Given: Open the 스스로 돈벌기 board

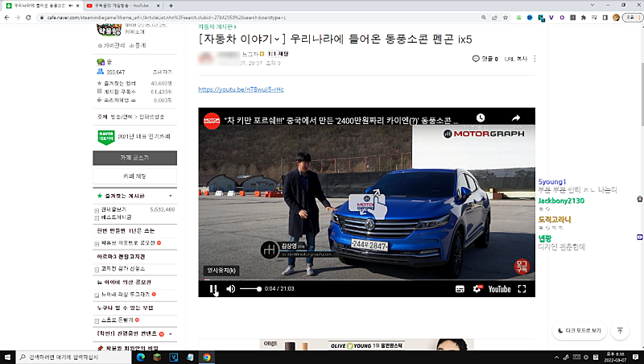Looking at the screenshot, I should pyautogui.click(x=117, y=320).
